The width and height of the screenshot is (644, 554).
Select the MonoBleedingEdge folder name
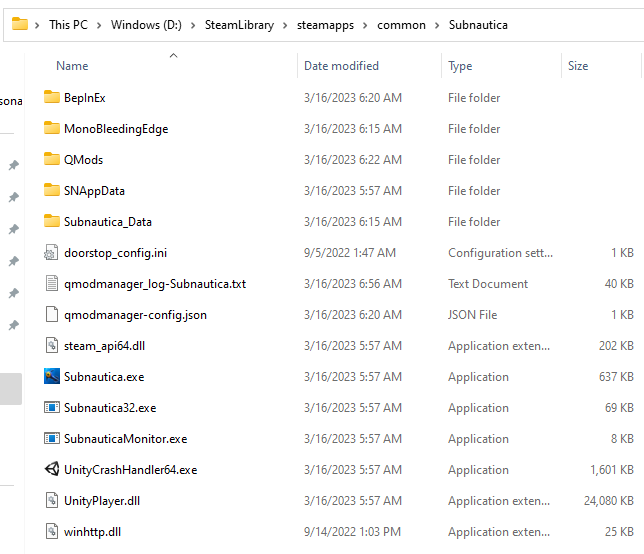point(116,129)
